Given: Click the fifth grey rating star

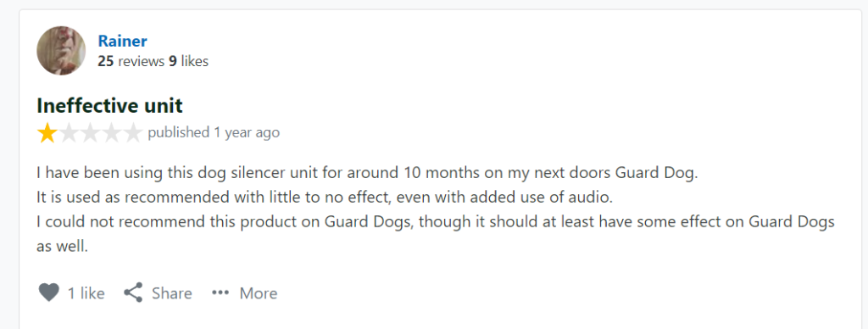Looking at the screenshot, I should 132,133.
